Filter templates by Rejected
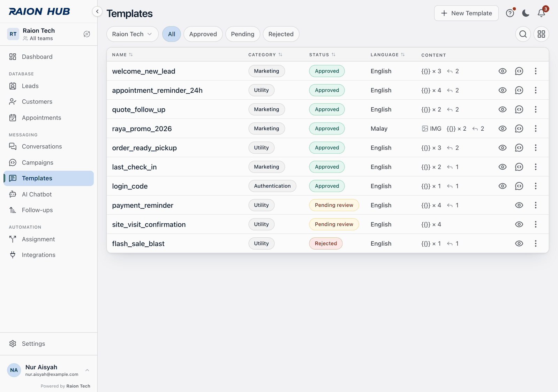 pos(281,34)
